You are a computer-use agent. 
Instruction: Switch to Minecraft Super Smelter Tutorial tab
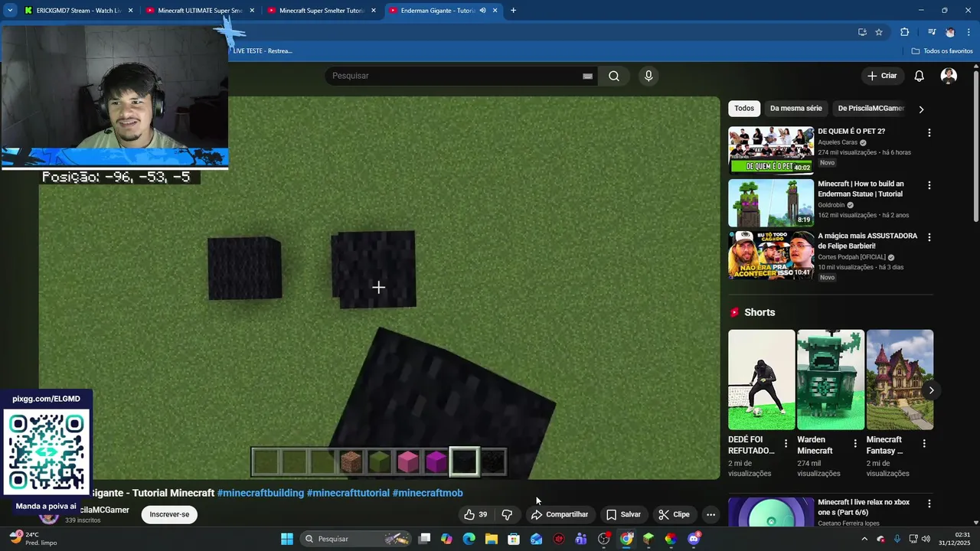click(x=321, y=10)
